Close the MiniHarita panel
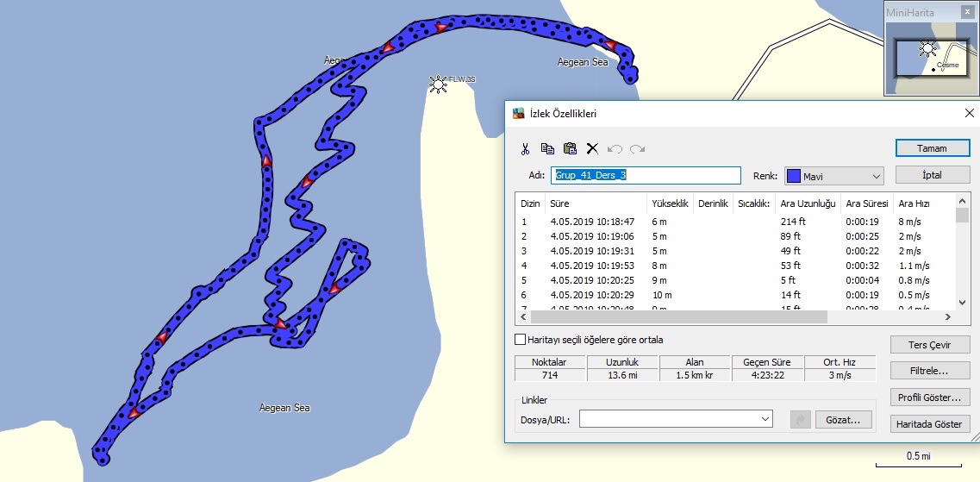This screenshot has width=980, height=482. (x=968, y=12)
